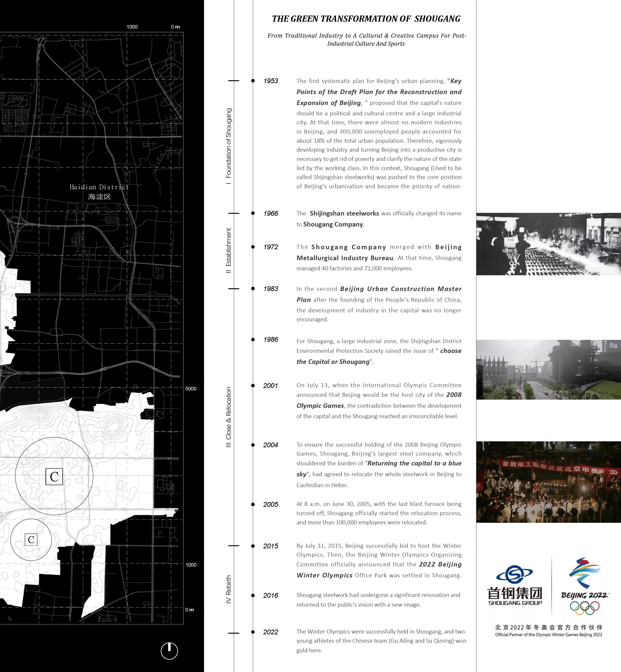621x672 pixels.
Task: Click the north compass icon on the map
Action: point(169,651)
